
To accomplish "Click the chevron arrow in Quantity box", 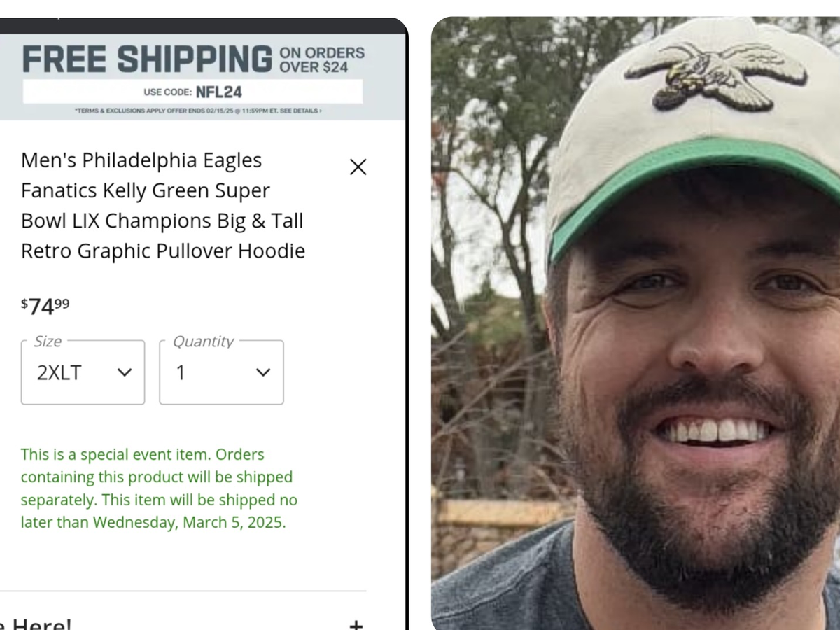I will coord(263,372).
